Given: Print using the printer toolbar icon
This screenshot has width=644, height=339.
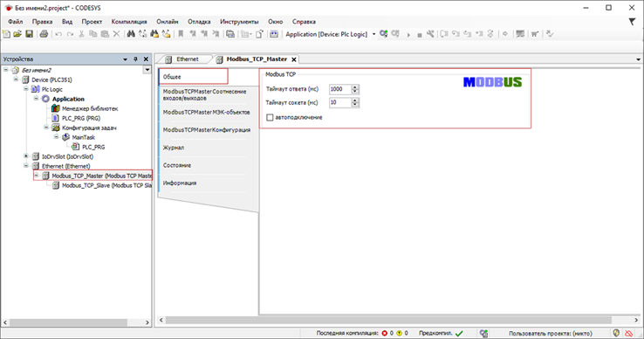Looking at the screenshot, I should click(x=44, y=34).
